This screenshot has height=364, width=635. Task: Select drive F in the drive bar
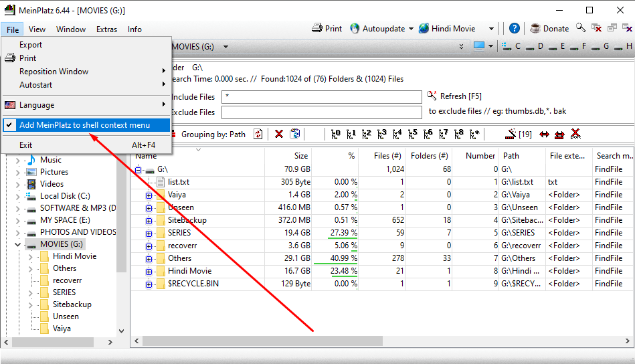coord(578,46)
